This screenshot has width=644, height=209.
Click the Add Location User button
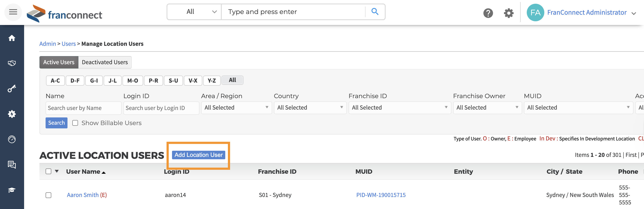pyautogui.click(x=199, y=155)
